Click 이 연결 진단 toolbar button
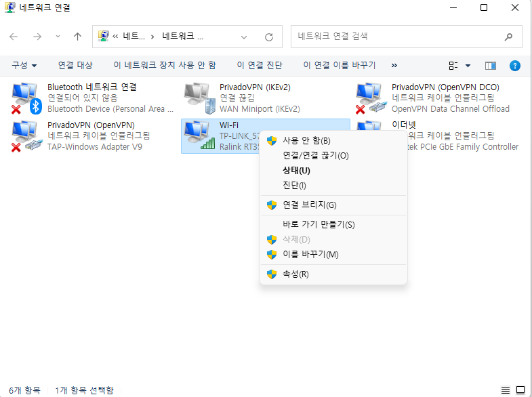This screenshot has width=532, height=397. [260, 65]
